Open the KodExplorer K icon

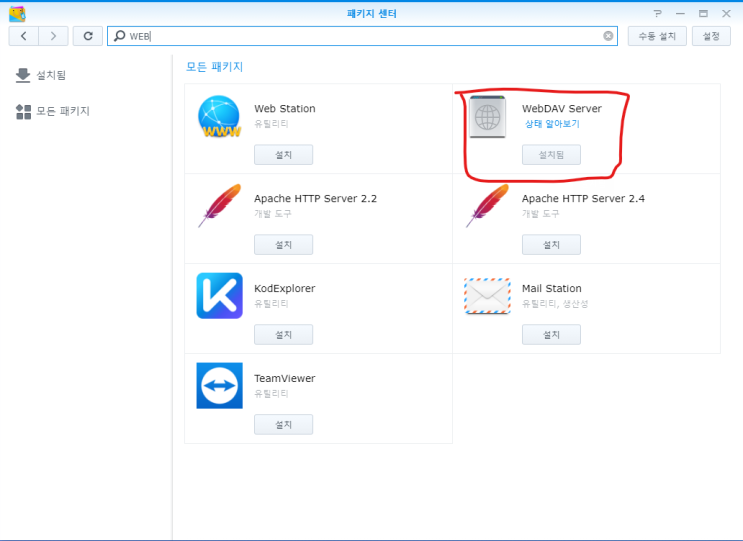click(219, 296)
